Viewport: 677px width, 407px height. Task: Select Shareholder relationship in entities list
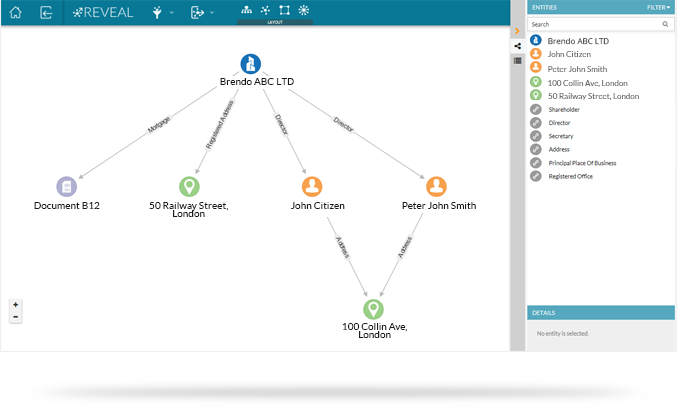pos(564,109)
